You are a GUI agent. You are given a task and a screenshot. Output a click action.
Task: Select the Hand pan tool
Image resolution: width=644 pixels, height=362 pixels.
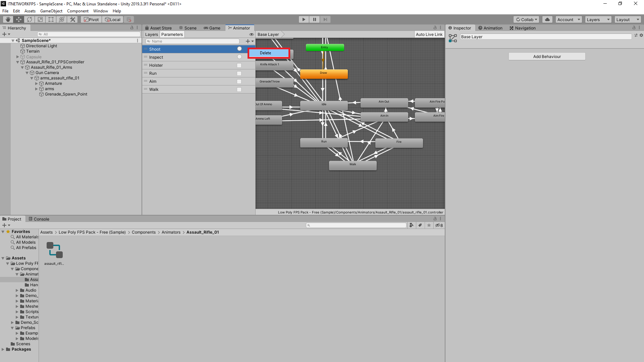pos(7,19)
